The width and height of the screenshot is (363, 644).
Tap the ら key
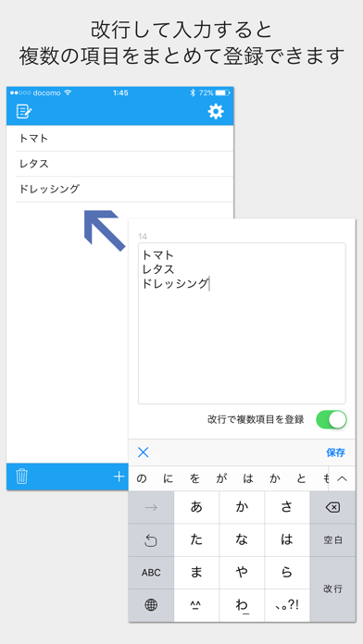(287, 573)
